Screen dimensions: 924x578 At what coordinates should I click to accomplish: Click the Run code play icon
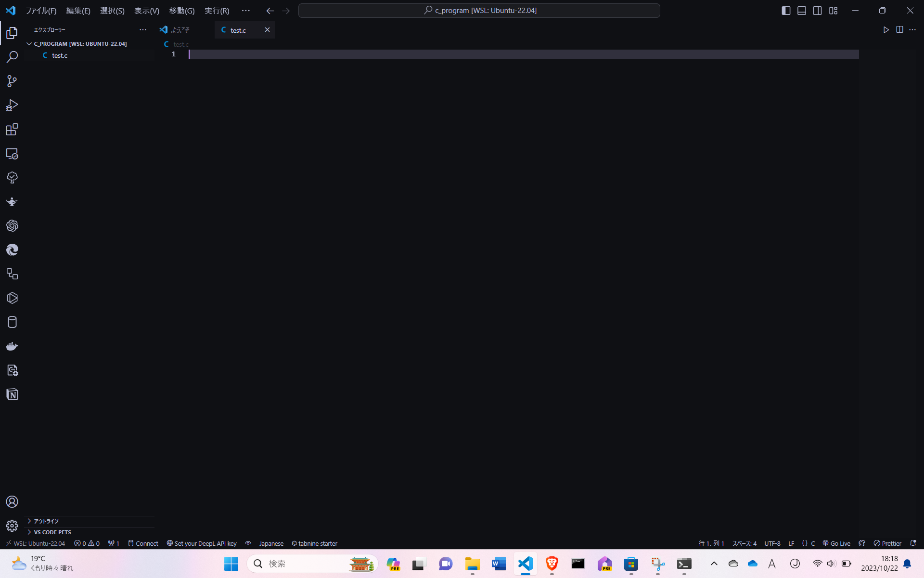coord(885,30)
